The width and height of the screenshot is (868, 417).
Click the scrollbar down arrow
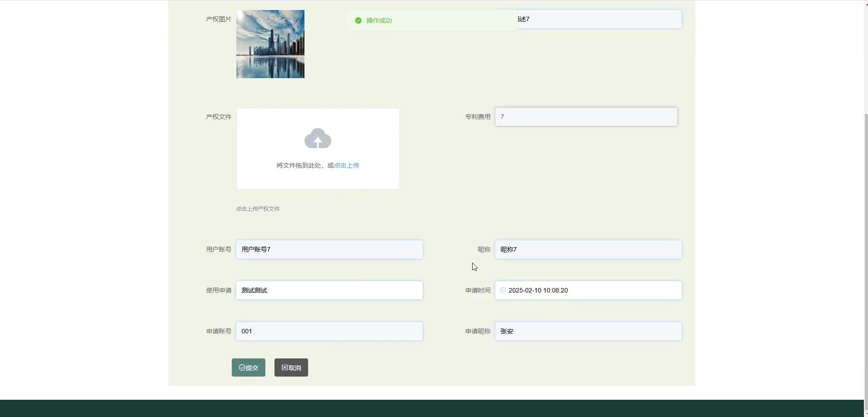(866, 413)
